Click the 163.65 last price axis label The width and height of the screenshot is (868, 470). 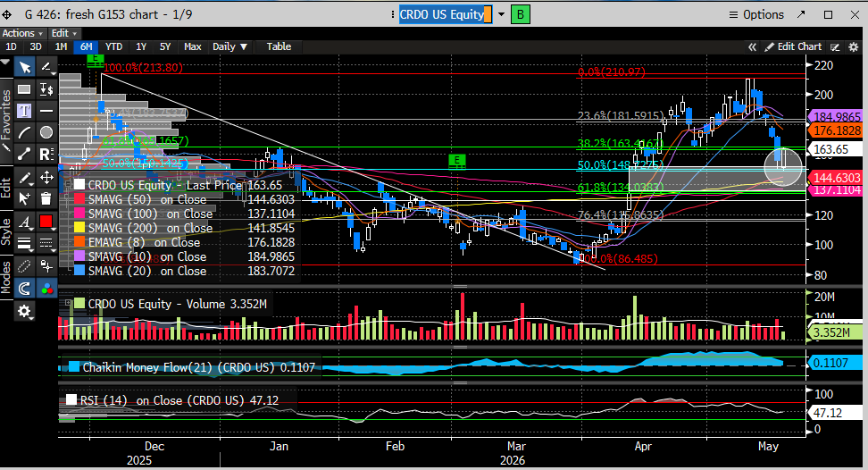pos(835,149)
